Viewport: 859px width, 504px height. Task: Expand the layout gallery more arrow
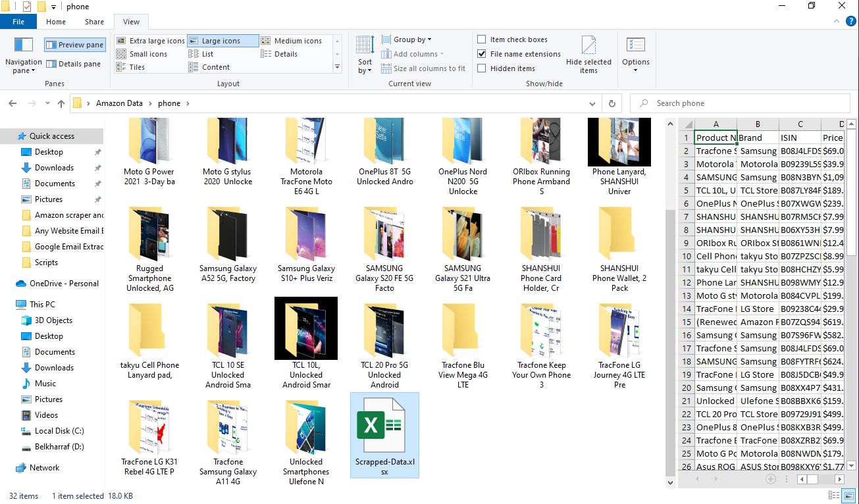tap(338, 67)
